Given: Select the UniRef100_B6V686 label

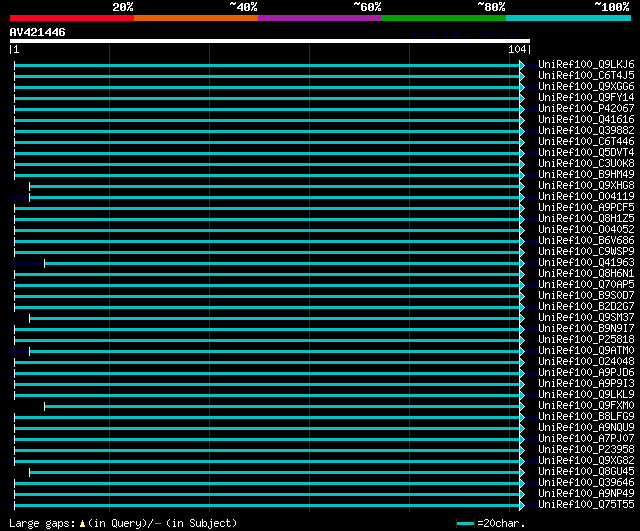Looking at the screenshot, I should point(586,241).
